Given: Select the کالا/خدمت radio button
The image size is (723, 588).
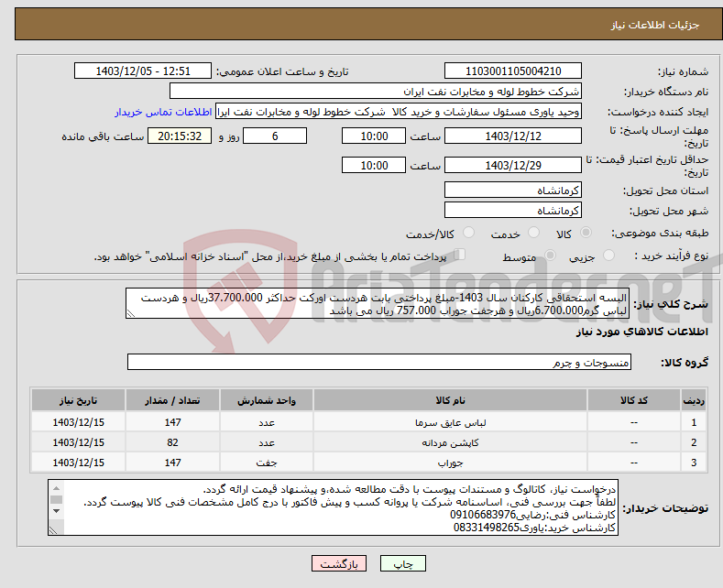Looking at the screenshot, I should click(x=468, y=233).
